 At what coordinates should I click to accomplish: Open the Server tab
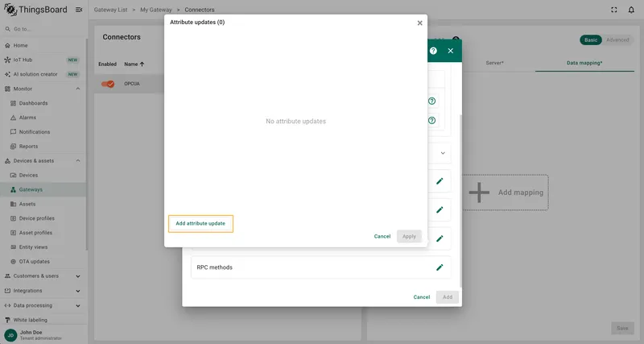coord(494,63)
